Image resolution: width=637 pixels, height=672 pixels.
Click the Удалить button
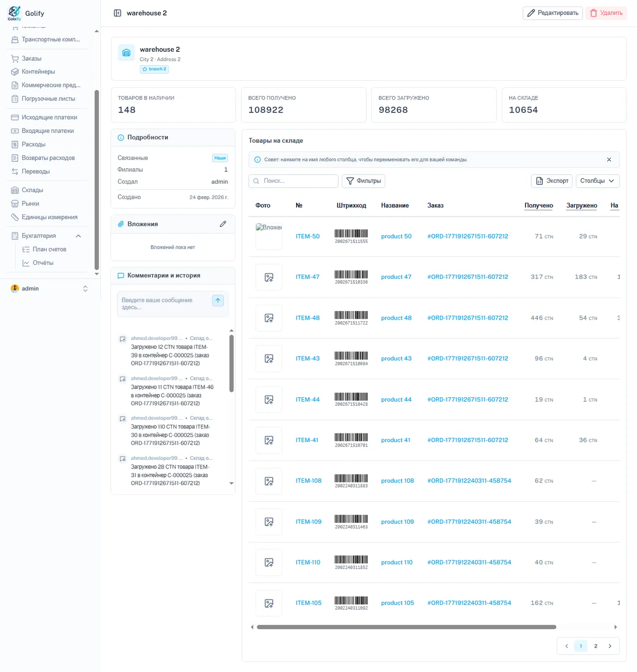606,13
